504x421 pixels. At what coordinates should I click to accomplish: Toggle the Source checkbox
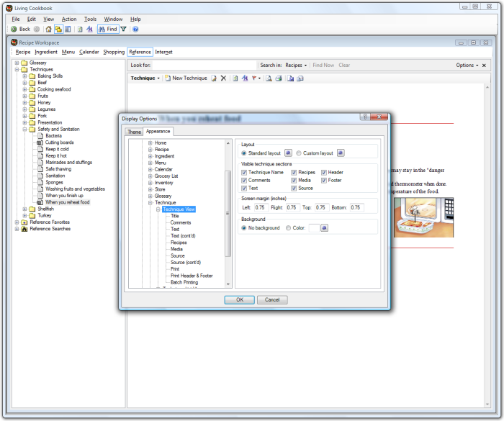pos(294,188)
